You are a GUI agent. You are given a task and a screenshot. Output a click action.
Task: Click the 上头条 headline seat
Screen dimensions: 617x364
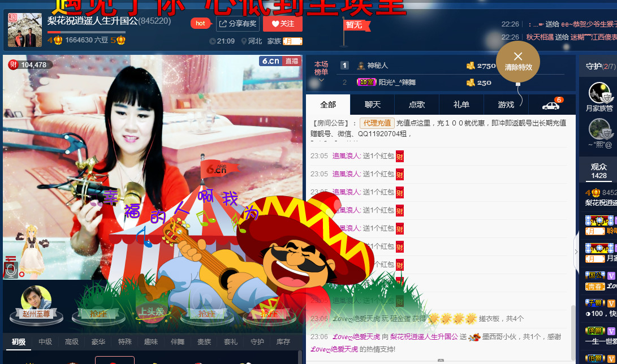coord(151,312)
